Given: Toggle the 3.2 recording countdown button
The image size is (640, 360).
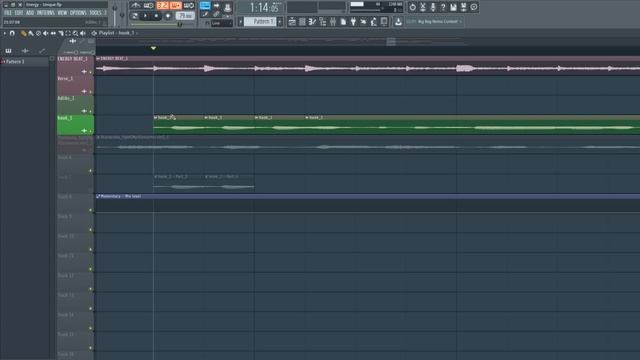Looking at the screenshot, I should (x=162, y=6).
